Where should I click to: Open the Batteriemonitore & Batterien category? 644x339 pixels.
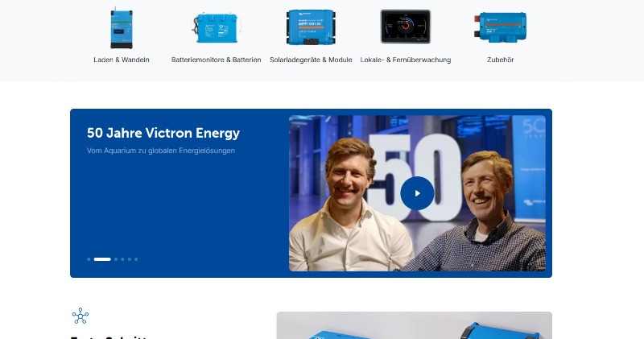pyautogui.click(x=216, y=60)
